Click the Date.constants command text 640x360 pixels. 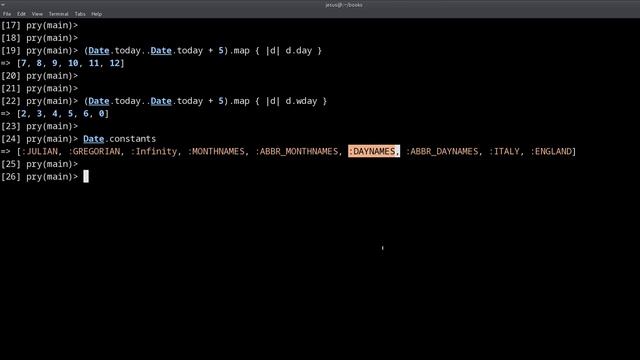pos(120,139)
